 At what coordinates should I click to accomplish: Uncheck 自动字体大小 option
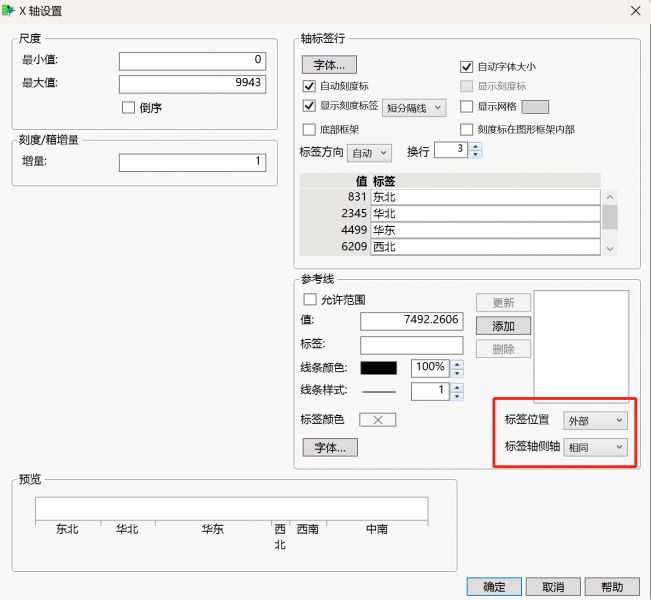[466, 67]
